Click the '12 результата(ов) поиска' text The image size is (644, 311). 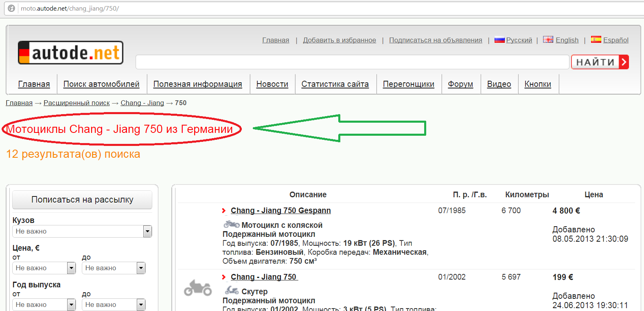click(73, 154)
